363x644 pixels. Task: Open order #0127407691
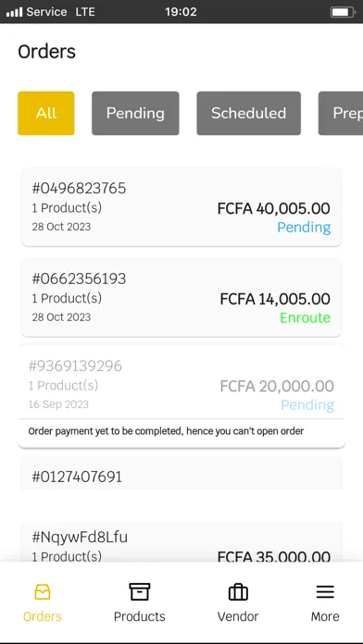point(181,473)
